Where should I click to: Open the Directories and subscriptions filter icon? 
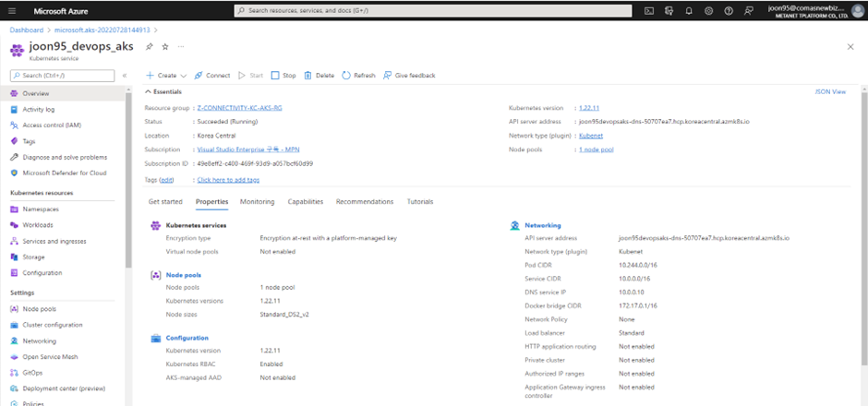(x=669, y=10)
